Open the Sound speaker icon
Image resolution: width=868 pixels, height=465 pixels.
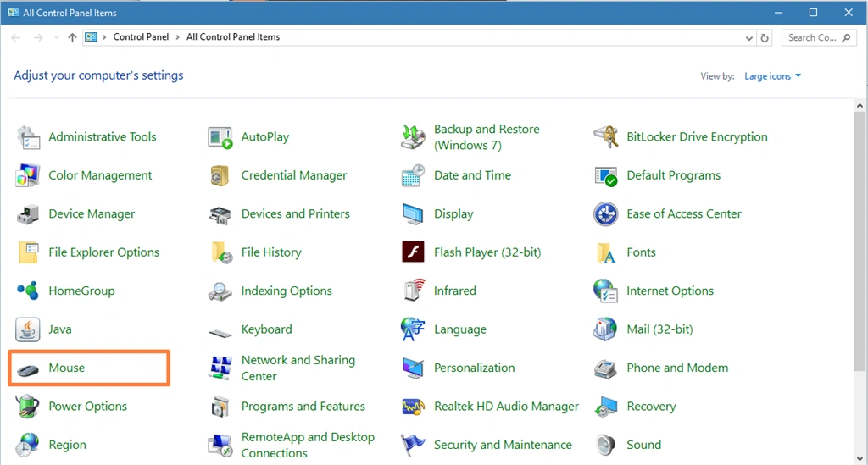pyautogui.click(x=605, y=445)
